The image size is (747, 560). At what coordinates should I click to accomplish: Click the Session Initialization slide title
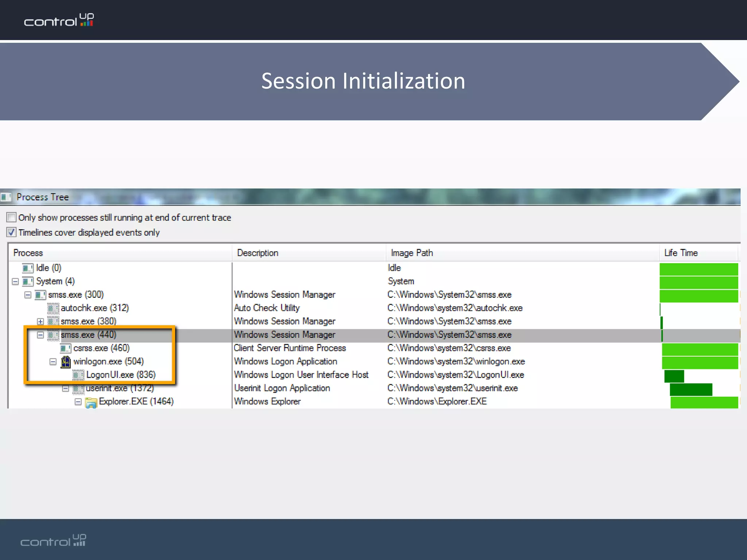click(x=363, y=81)
